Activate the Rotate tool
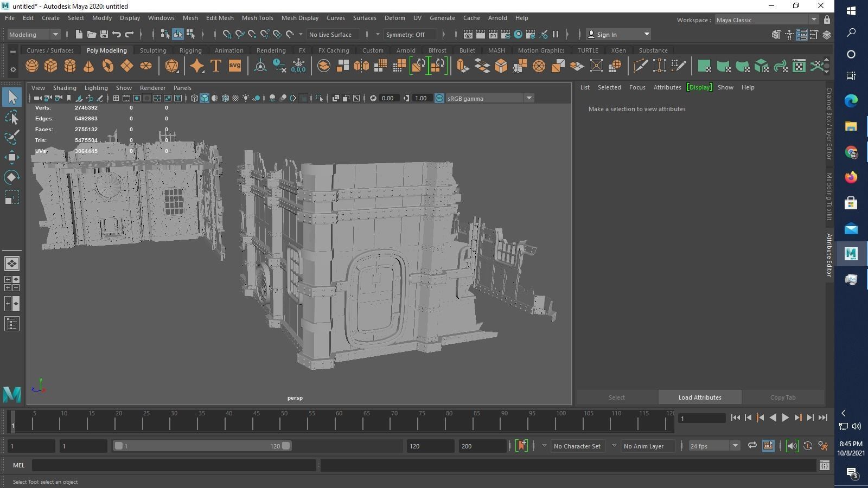Viewport: 868px width, 488px height. click(12, 177)
